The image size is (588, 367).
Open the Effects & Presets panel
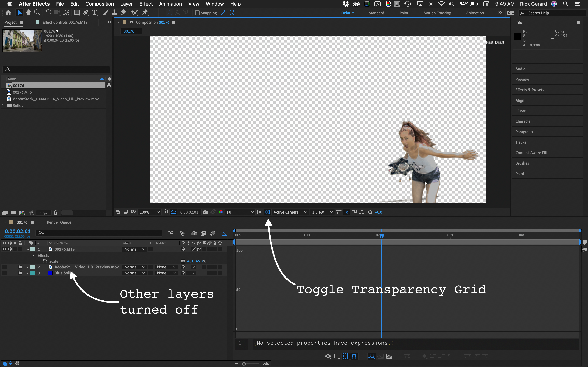[530, 89]
